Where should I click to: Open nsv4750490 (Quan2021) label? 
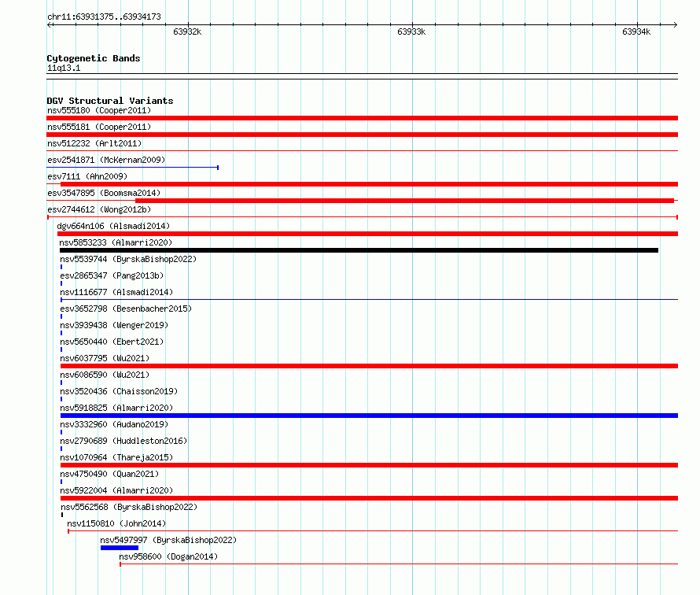tap(109, 474)
